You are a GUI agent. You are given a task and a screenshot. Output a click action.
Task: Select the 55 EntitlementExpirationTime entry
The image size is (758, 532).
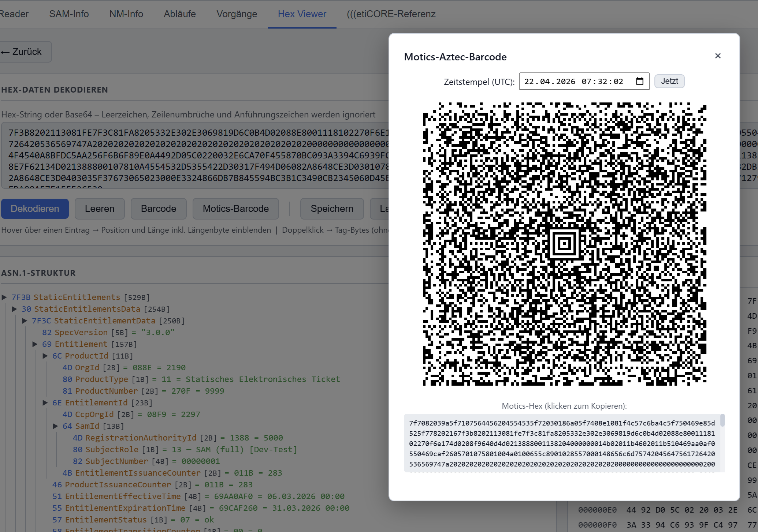201,508
